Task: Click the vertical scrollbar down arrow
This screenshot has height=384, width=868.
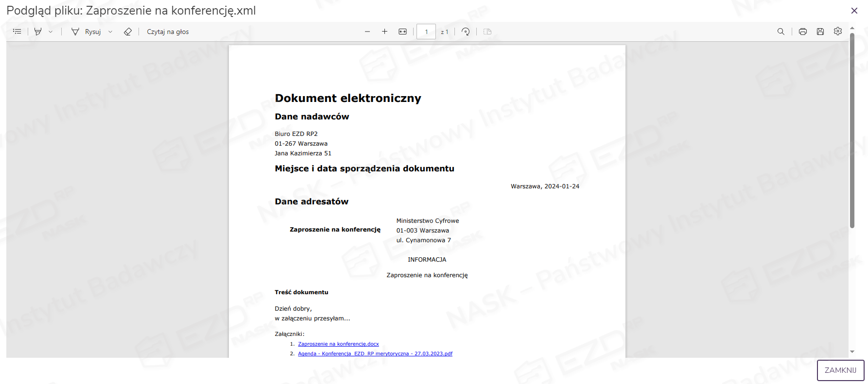Action: (852, 352)
